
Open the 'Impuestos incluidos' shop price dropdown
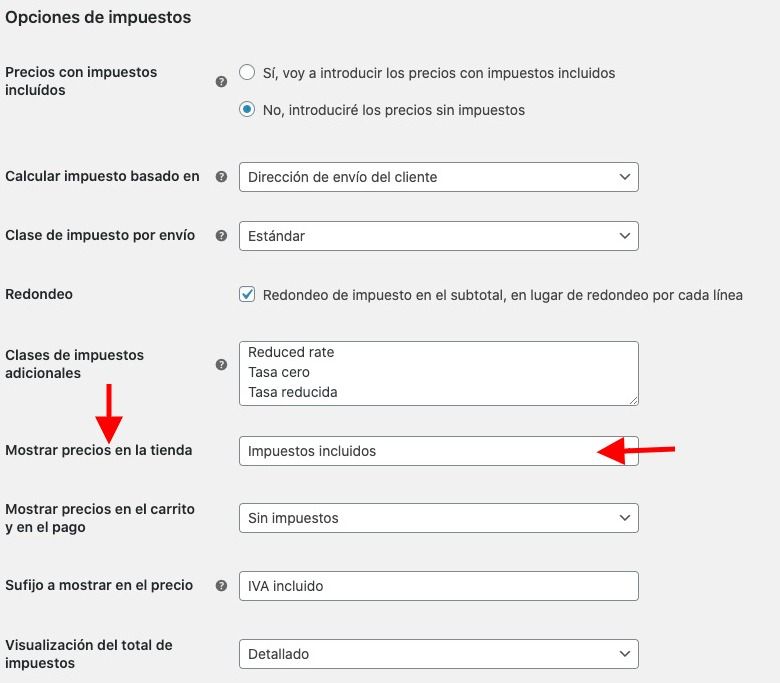[439, 451]
